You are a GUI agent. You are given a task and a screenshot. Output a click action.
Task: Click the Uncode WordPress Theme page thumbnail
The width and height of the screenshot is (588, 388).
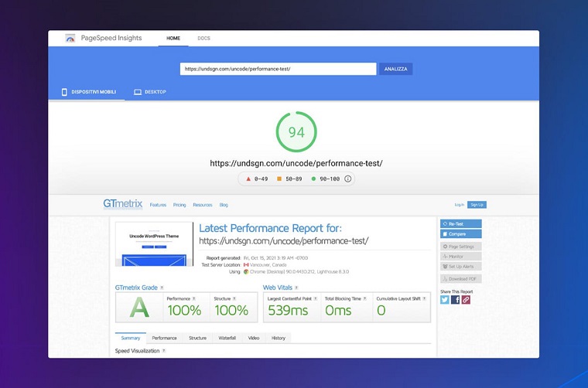coord(154,244)
